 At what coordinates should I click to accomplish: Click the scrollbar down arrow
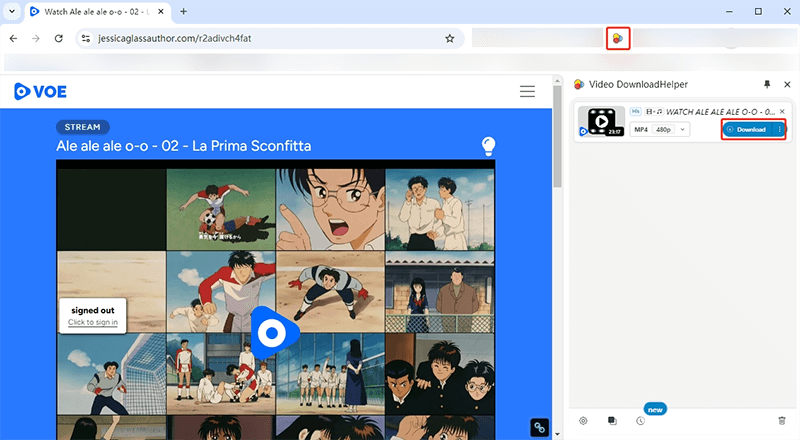point(557,434)
